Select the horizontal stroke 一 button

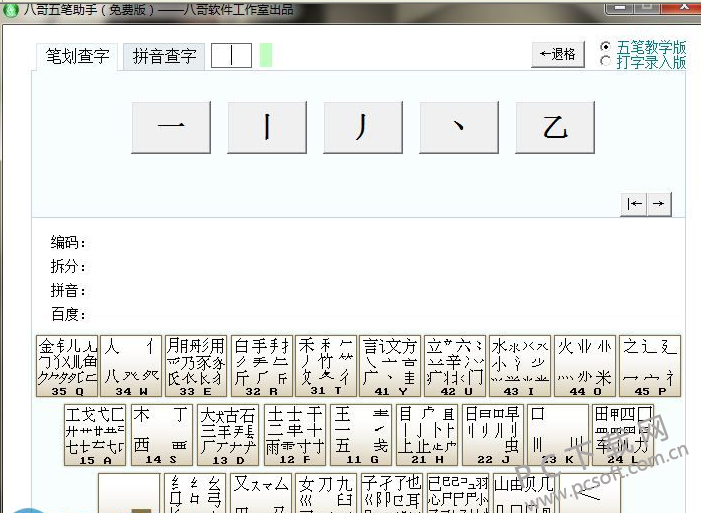[x=171, y=127]
